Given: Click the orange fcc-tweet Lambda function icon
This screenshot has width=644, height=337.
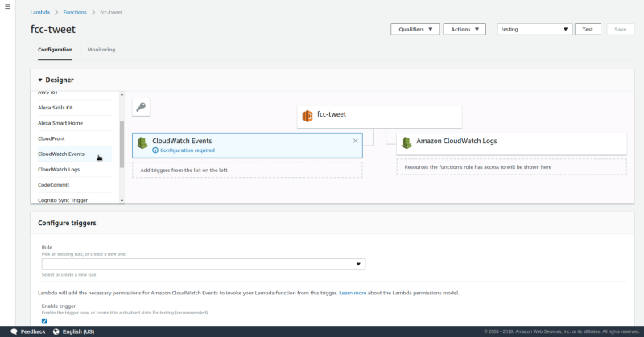Looking at the screenshot, I should point(308,116).
